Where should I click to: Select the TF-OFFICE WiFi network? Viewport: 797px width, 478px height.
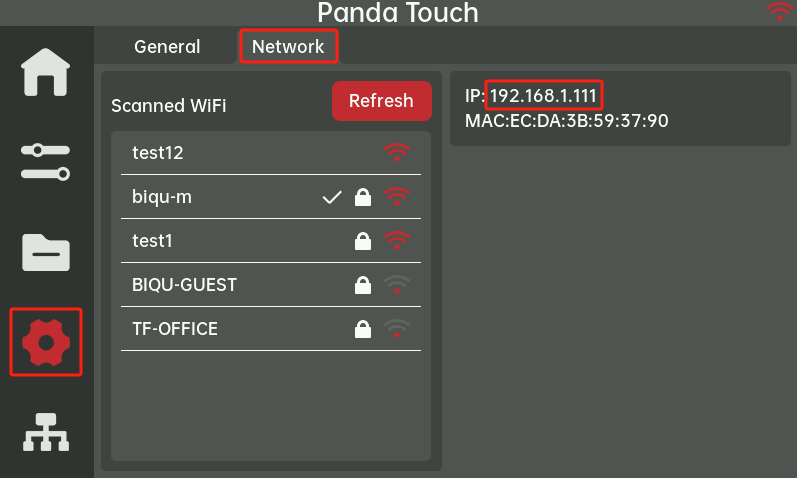[x=175, y=329]
